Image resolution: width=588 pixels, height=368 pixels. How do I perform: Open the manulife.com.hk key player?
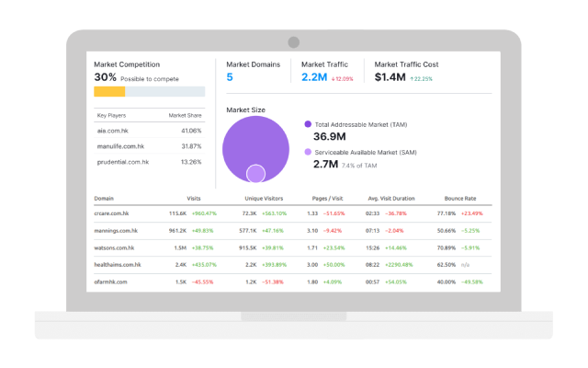coord(119,146)
